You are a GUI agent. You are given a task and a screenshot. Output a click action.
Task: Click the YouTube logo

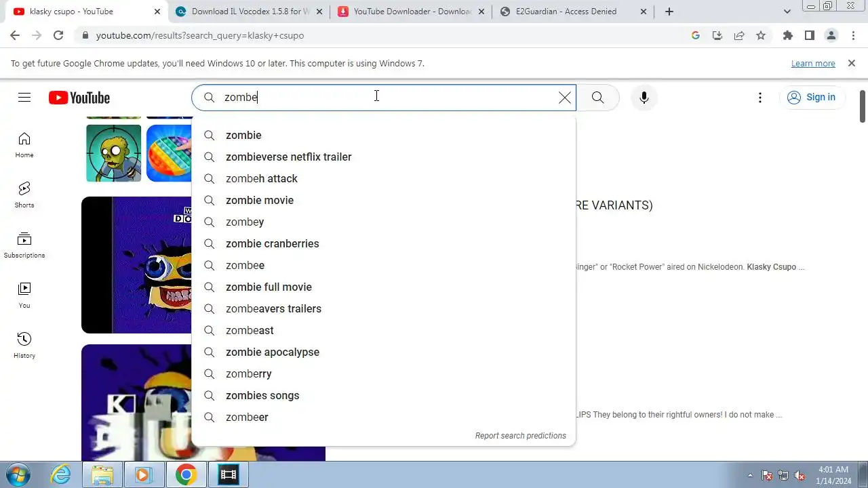[79, 98]
